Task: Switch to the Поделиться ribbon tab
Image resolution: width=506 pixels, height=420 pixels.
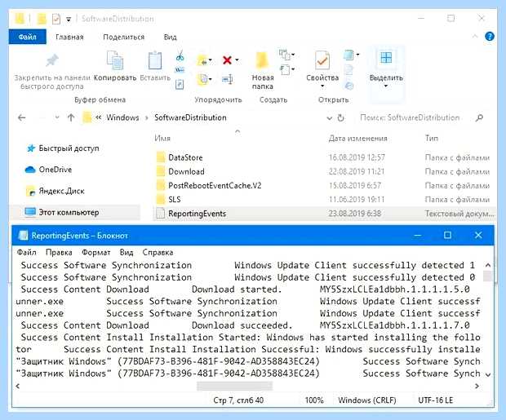Action: (123, 37)
